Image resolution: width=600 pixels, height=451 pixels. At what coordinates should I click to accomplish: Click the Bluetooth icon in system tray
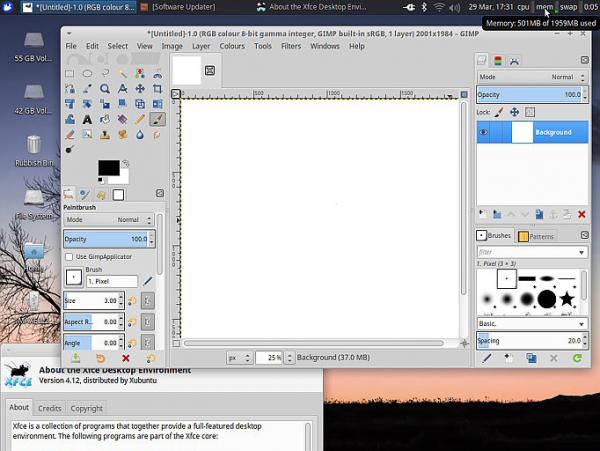pyautogui.click(x=422, y=7)
